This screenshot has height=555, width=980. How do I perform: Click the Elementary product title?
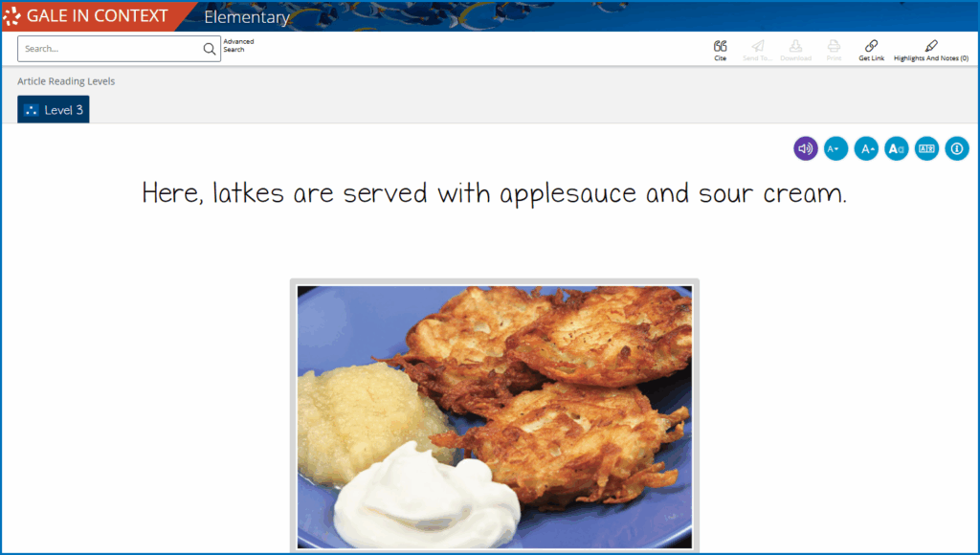[247, 17]
